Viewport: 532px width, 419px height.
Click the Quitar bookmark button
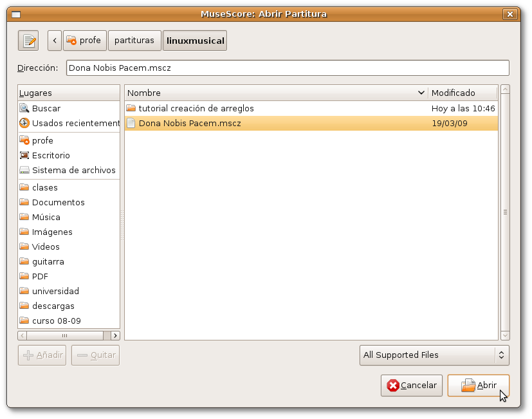click(95, 355)
